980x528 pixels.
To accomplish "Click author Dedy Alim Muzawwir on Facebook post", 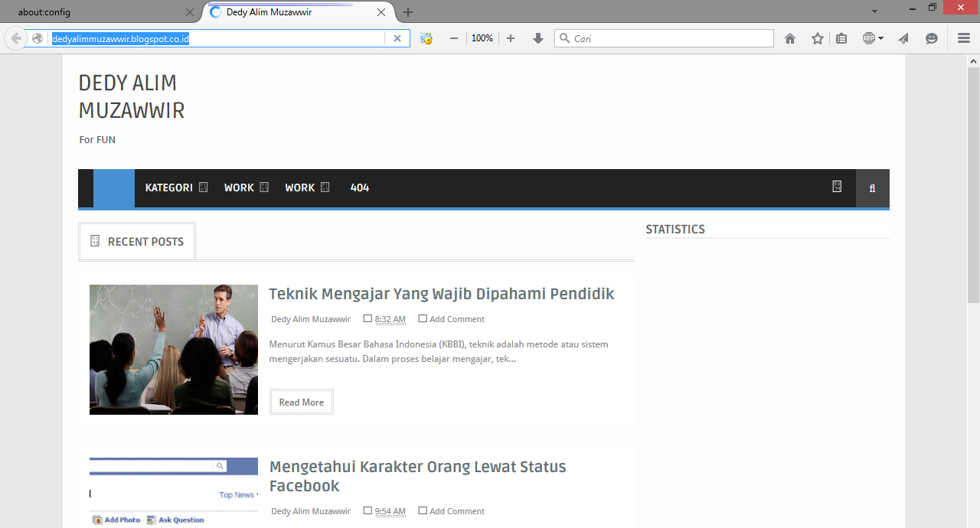I will point(311,511).
